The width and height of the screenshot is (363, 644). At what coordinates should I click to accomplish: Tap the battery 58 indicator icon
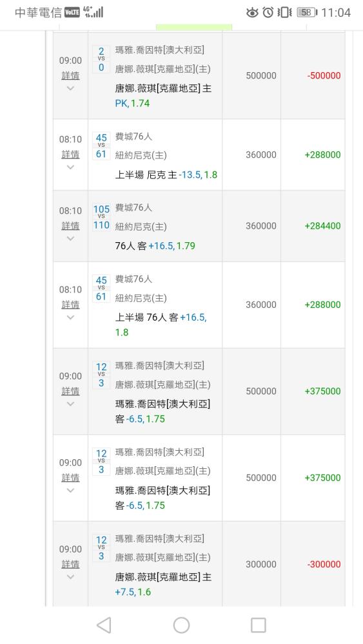(x=307, y=12)
